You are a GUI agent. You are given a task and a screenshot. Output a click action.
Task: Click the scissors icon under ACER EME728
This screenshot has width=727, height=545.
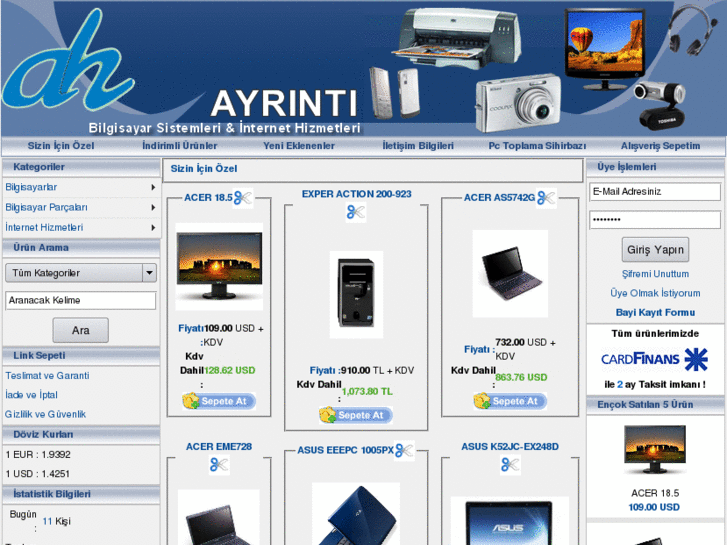[219, 465]
